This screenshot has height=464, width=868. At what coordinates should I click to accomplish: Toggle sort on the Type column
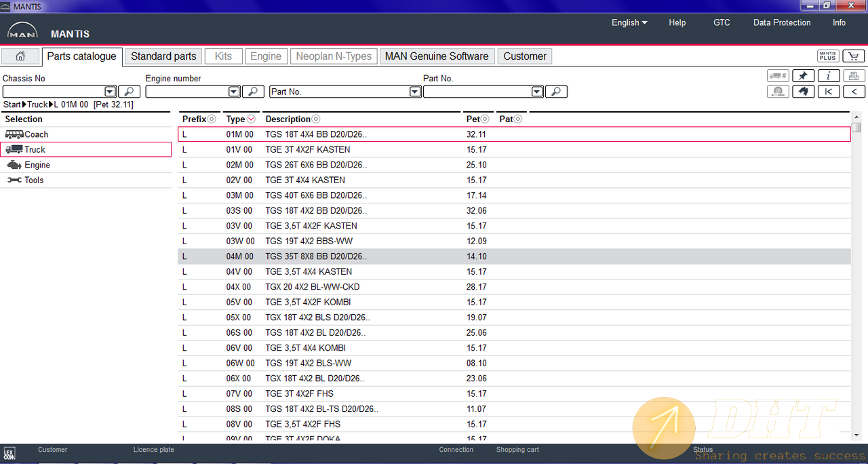[251, 119]
